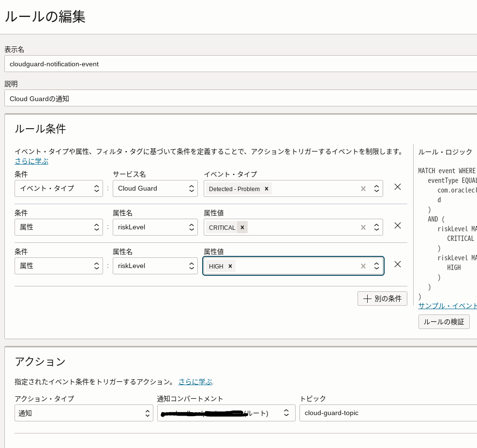This screenshot has height=448, width=477.
Task: Click the plus icon on 別の条件 button
Action: pyautogui.click(x=367, y=299)
